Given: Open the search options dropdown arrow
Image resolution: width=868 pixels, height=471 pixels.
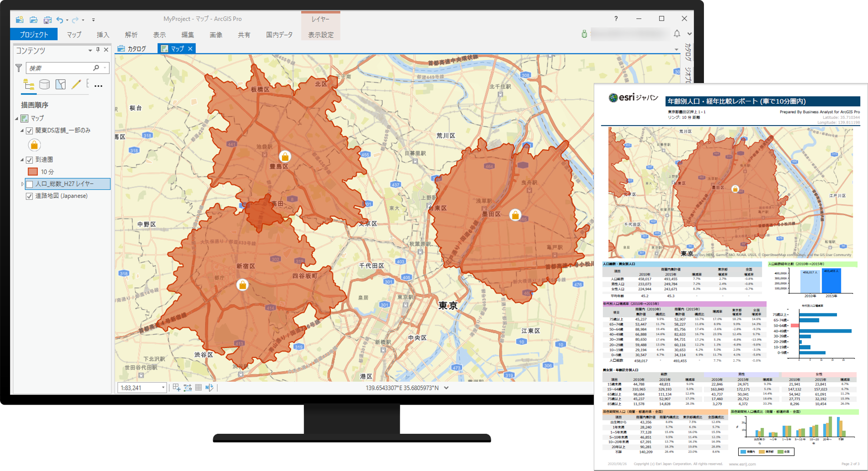Looking at the screenshot, I should (x=105, y=68).
